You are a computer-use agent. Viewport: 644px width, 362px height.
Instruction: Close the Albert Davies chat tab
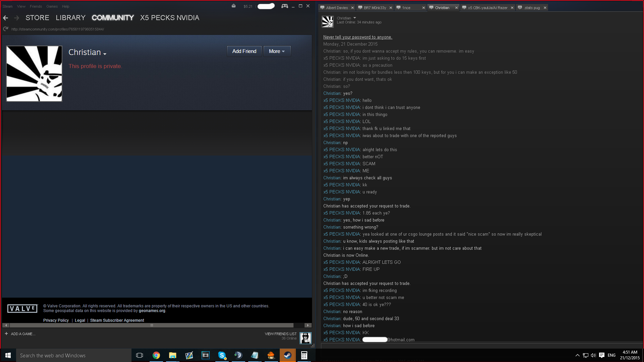pyautogui.click(x=352, y=8)
